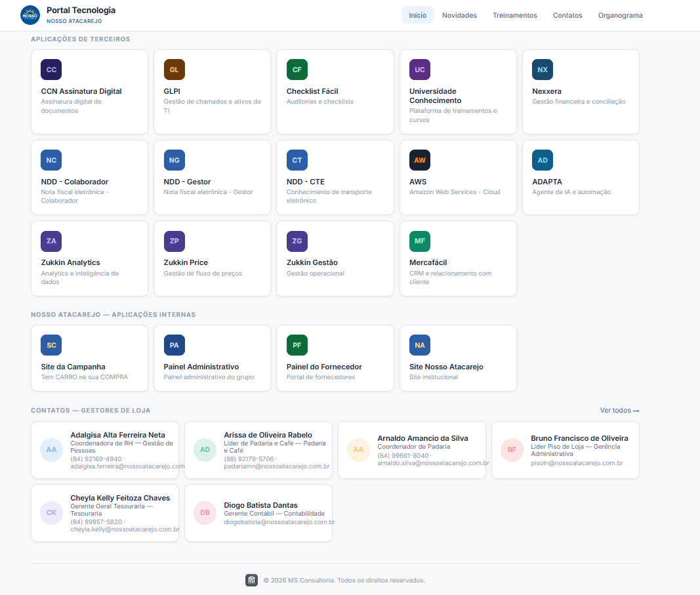The image size is (700, 595).
Task: Click email adalgisa.ferreira@nossoatacarejo.com
Action: 127,466
